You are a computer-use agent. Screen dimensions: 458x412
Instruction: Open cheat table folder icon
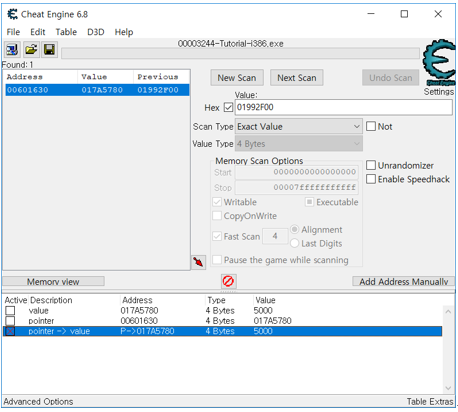tap(31, 50)
